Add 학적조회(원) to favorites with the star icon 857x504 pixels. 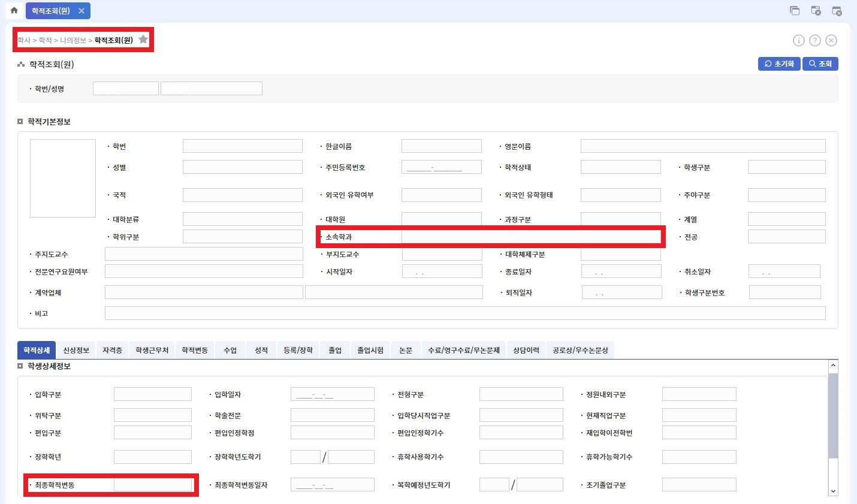(x=143, y=40)
